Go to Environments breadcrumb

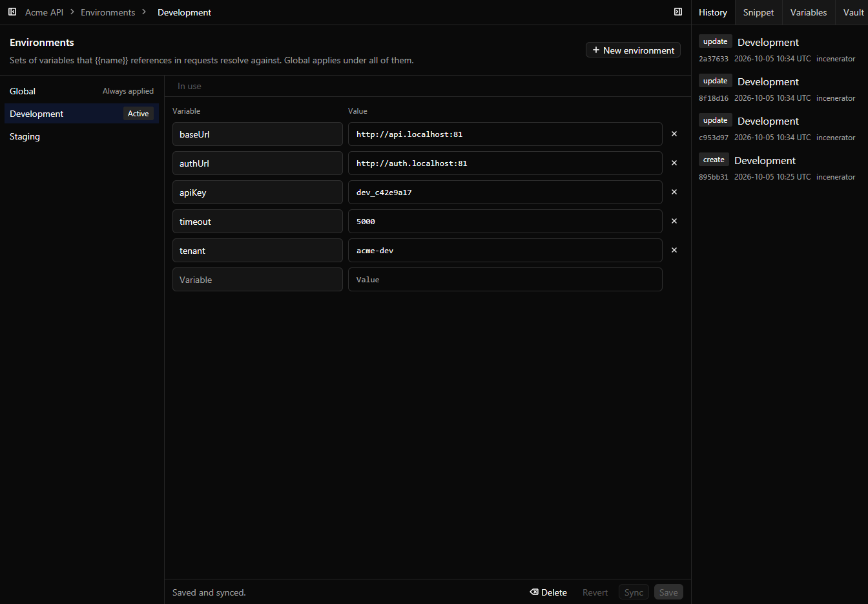click(x=108, y=12)
